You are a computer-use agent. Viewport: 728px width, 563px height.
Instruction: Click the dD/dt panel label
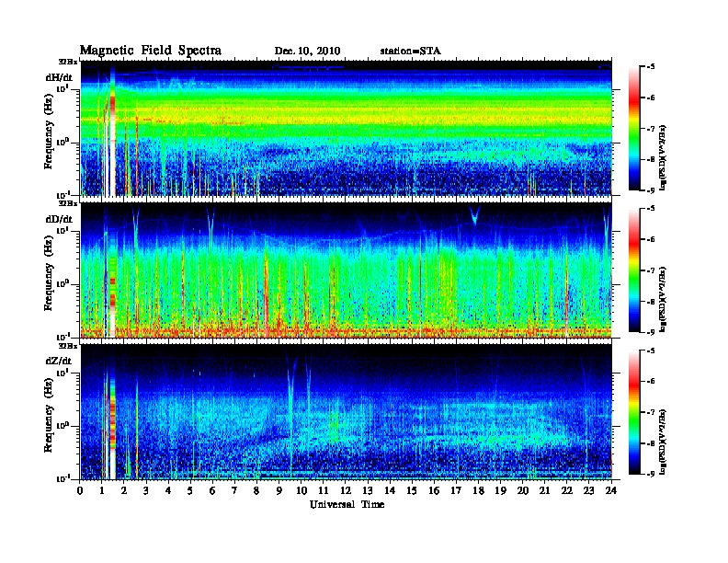click(x=59, y=219)
